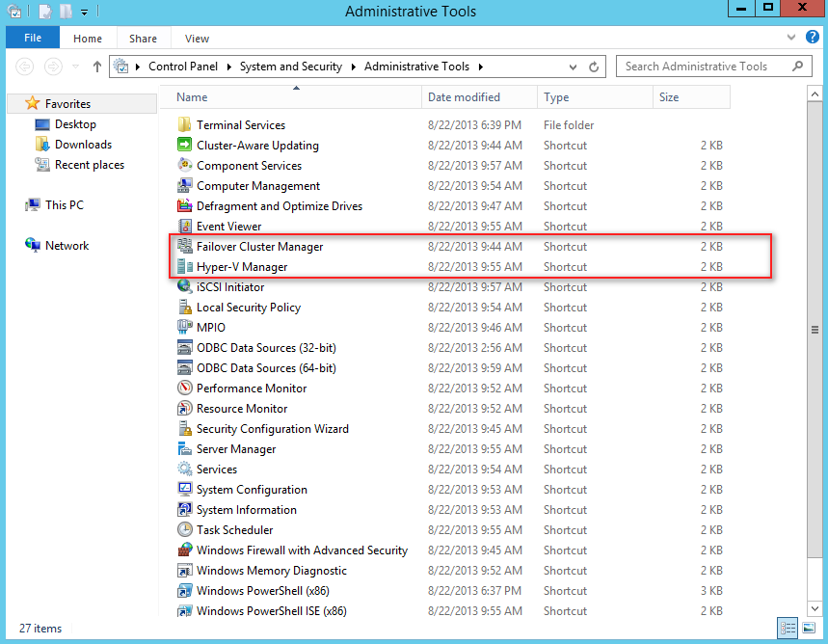Switch to the Share ribbon tab
This screenshot has width=828, height=644.
143,39
